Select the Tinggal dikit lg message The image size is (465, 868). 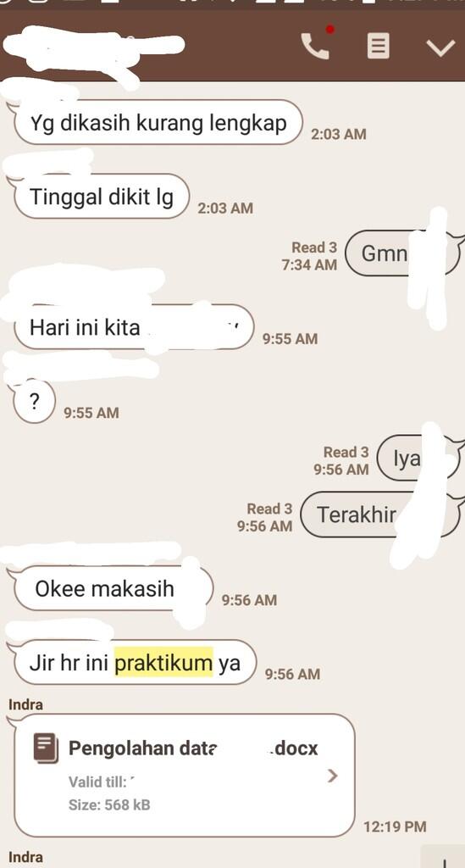pos(102,196)
